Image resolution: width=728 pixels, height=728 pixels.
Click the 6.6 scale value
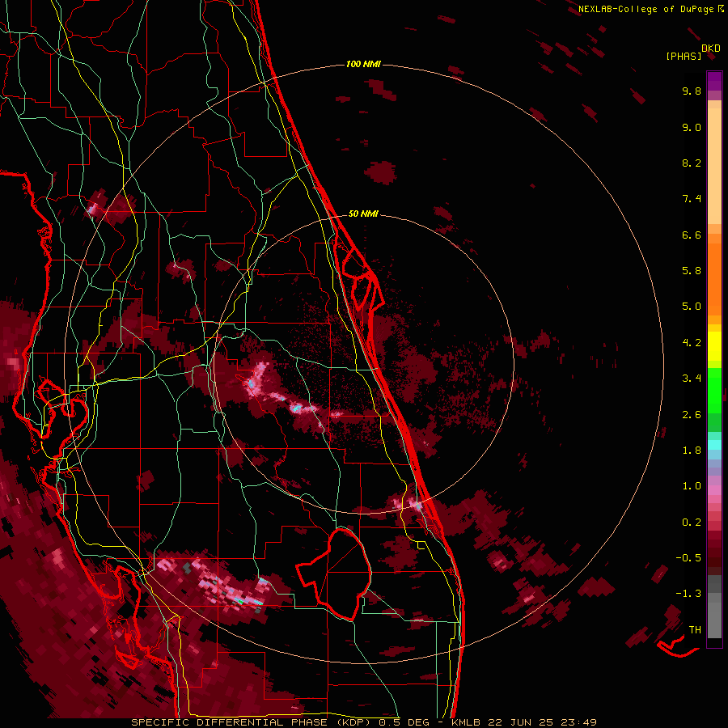[692, 235]
